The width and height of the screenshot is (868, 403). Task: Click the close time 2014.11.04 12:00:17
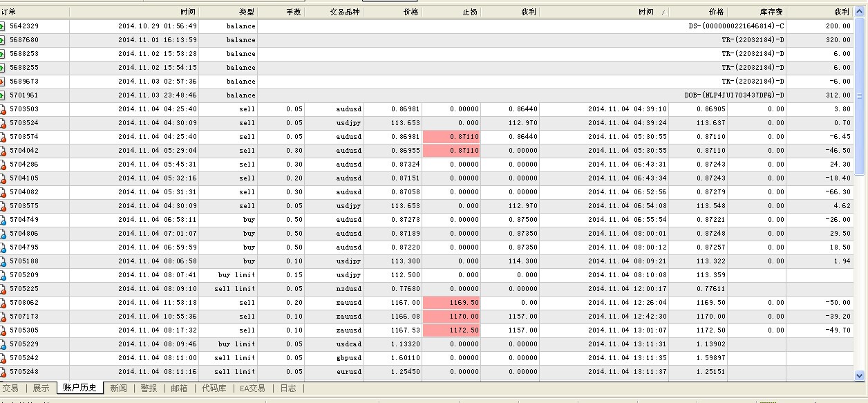(628, 289)
